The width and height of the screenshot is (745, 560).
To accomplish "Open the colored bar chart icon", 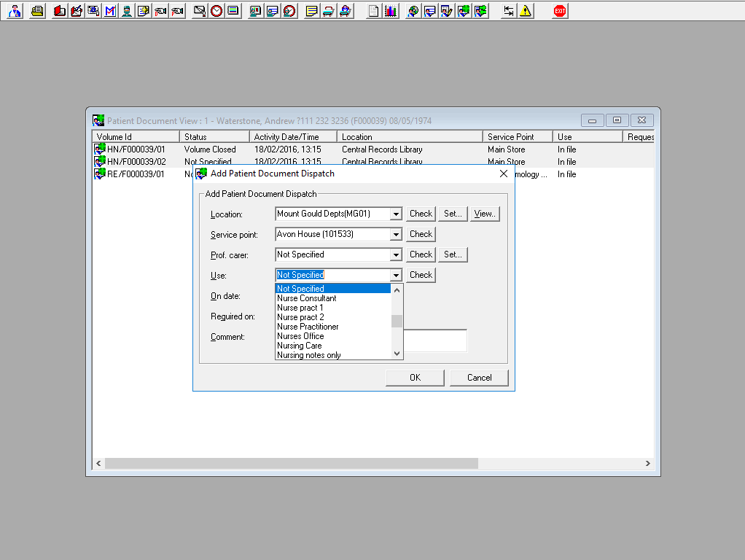I will (x=391, y=11).
